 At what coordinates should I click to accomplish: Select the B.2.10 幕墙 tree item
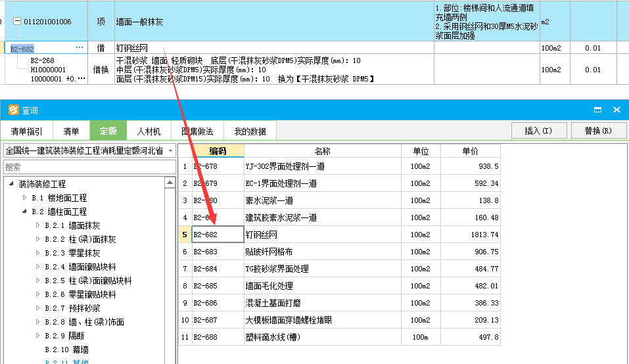[x=66, y=350]
